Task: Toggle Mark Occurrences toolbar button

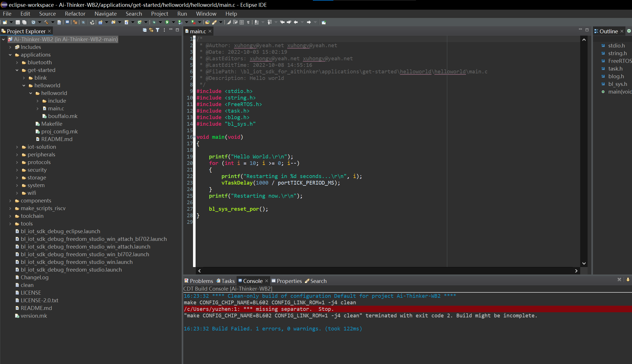Action: [229, 22]
